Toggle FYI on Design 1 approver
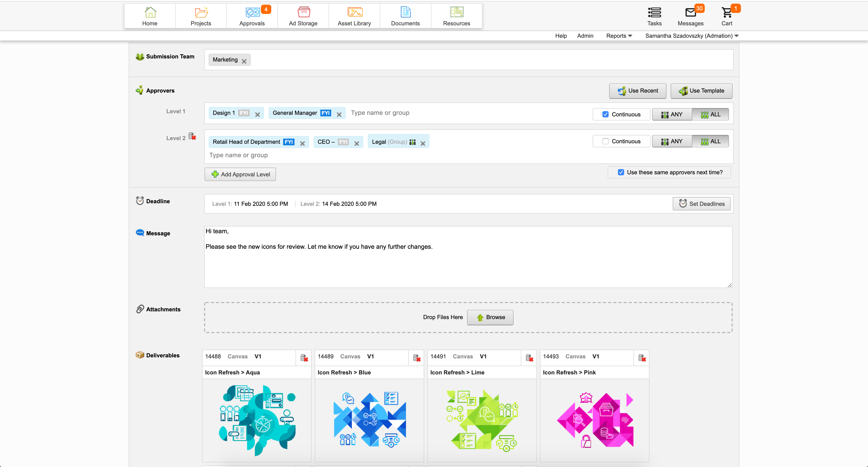Screen dimensions: 868x467 pyautogui.click(x=244, y=113)
